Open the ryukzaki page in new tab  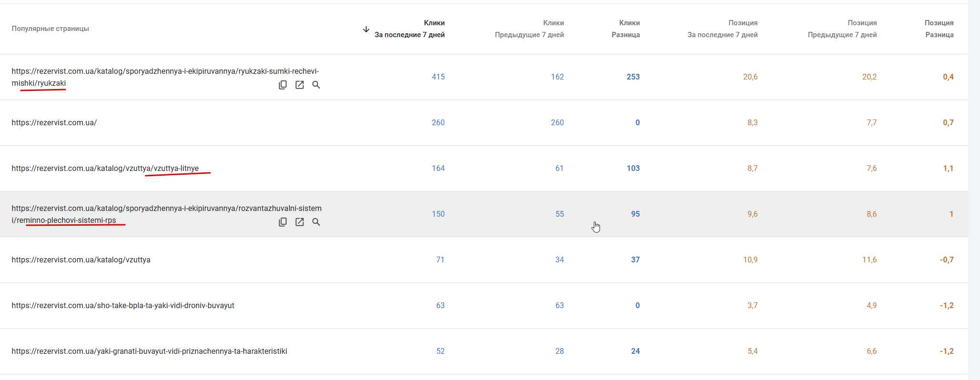(x=300, y=85)
